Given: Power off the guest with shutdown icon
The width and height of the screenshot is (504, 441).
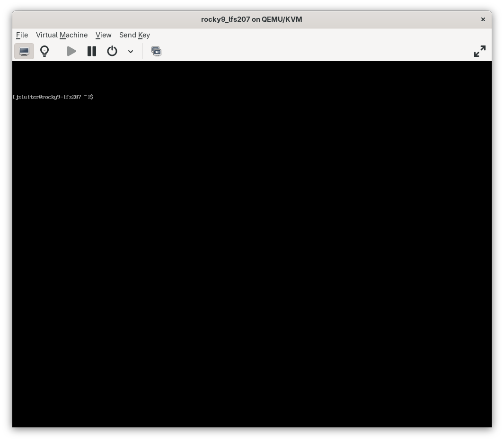Looking at the screenshot, I should 112,51.
